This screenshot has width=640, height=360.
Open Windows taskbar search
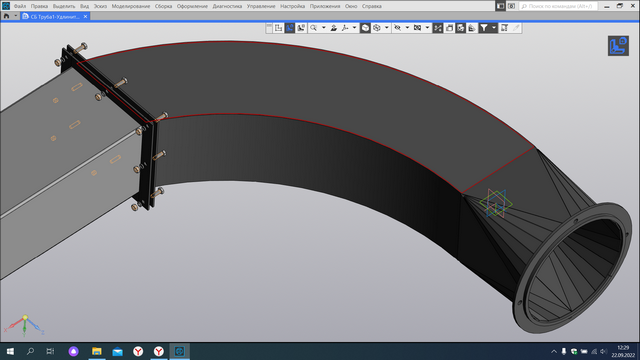[x=30, y=351]
